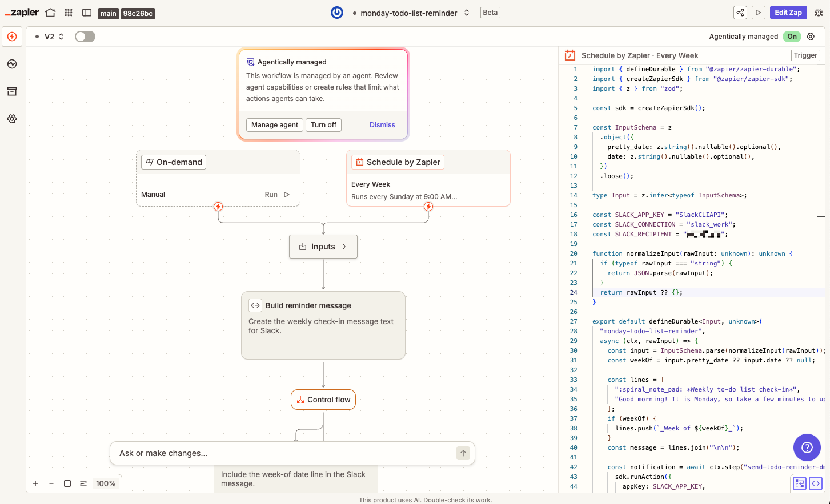Open the help question mark button

807,447
